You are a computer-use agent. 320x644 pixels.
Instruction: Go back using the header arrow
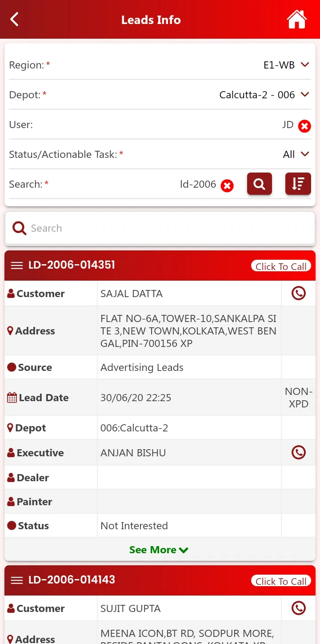14,20
